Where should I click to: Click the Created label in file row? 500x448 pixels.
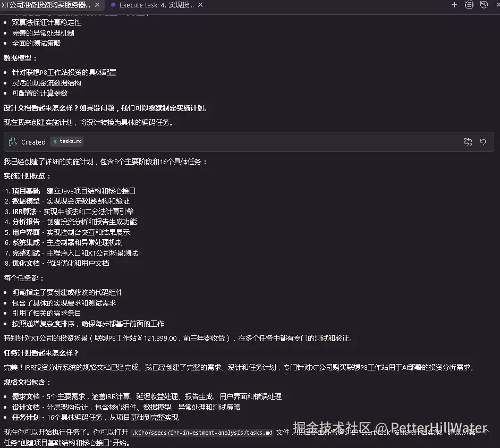click(33, 142)
